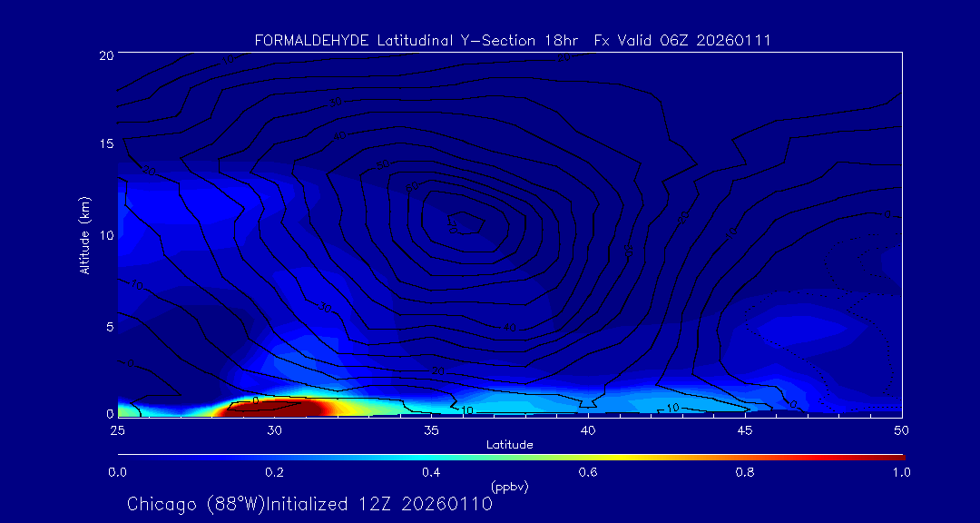Click the altitude axis tick label 5
This screenshot has height=523, width=980.
[110, 327]
